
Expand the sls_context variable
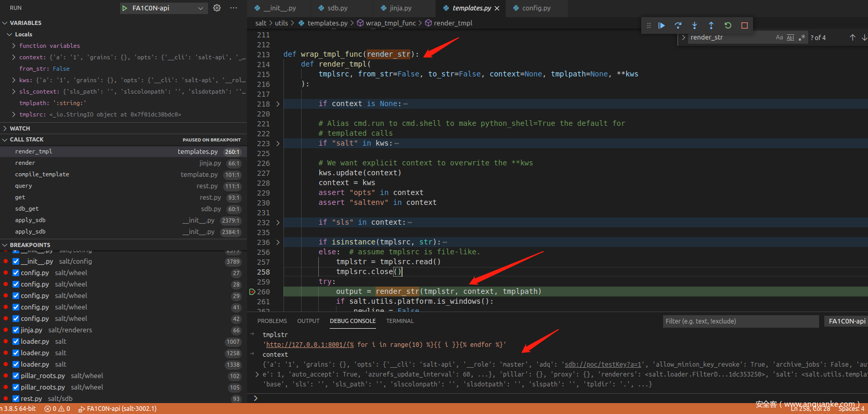click(x=14, y=92)
